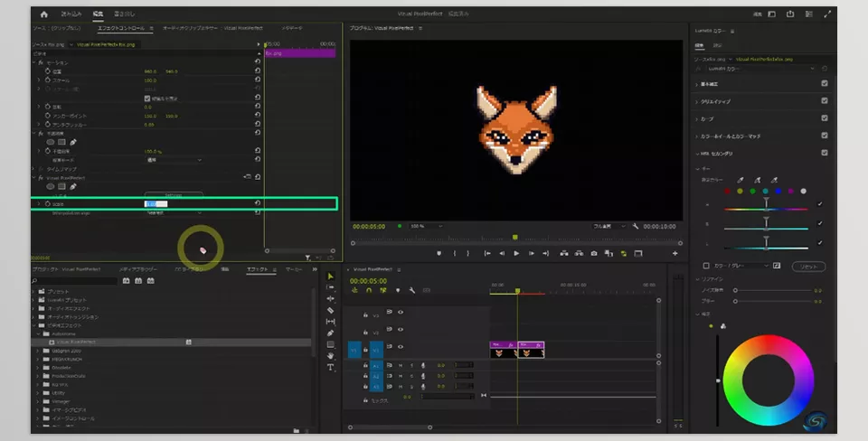Mute the A1 audio track
This screenshot has height=441, width=868.
tap(401, 365)
